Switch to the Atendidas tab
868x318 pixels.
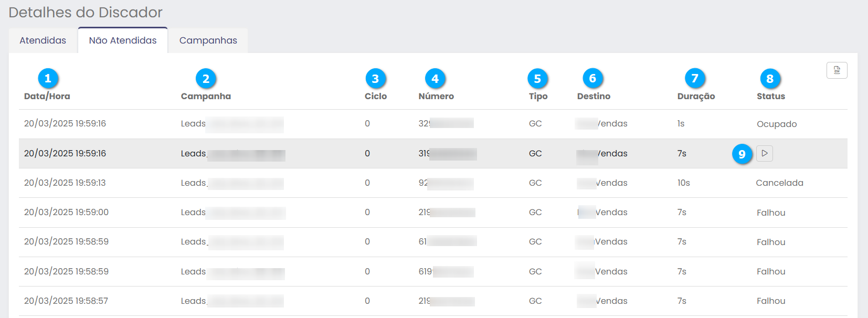[43, 40]
